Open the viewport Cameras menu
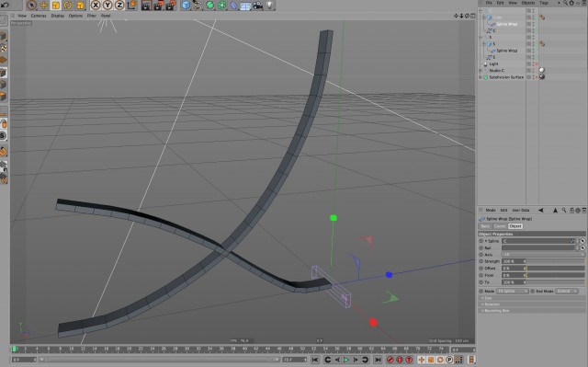The width and height of the screenshot is (588, 367). point(39,16)
